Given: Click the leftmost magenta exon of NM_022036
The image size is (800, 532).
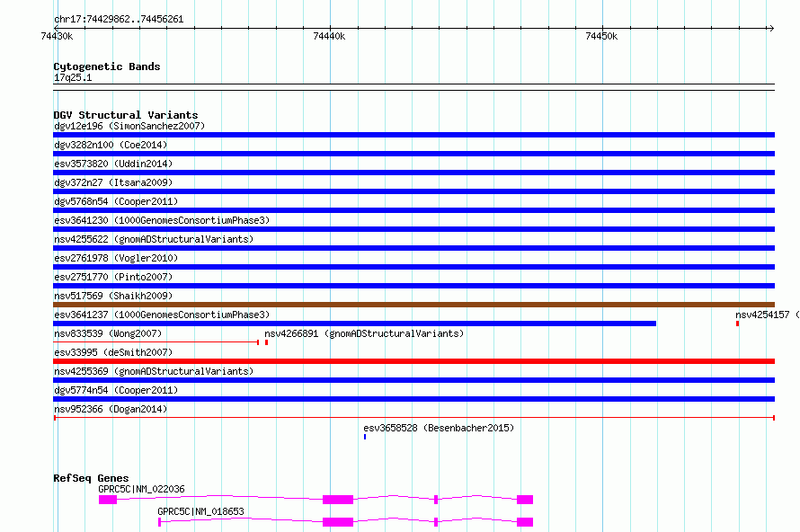Looking at the screenshot, I should click(108, 500).
